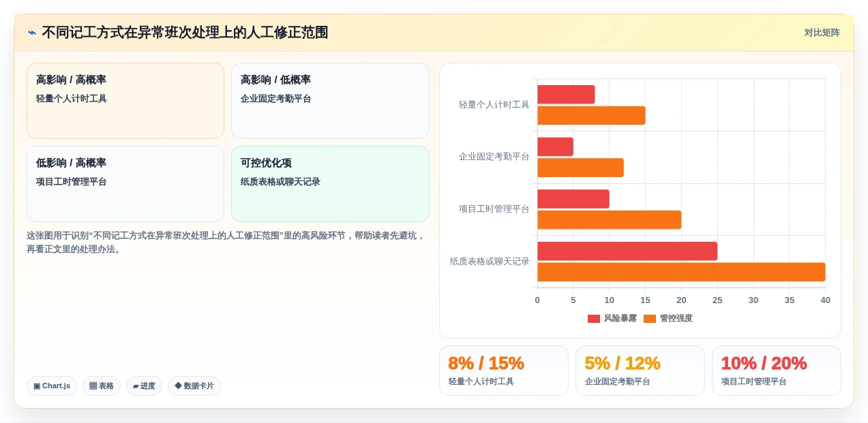Click the page title 不同记工方式在异常班次处理上的人工修正范围
Image resolution: width=868 pixels, height=423 pixels.
pos(185,33)
